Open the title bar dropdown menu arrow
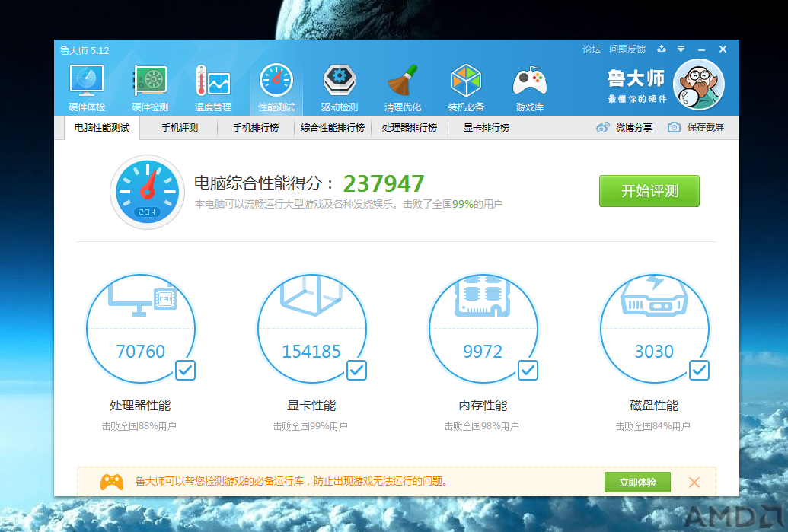Screen dimensions: 788x532 [681, 49]
